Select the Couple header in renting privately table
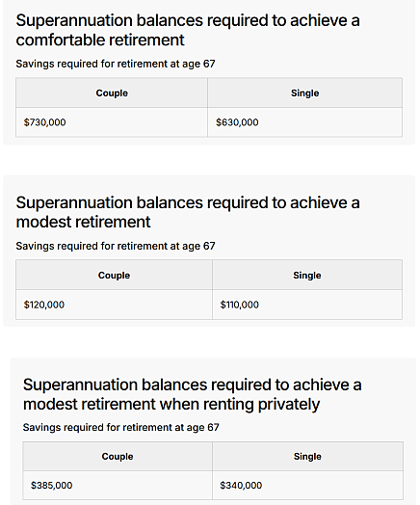Screen dimensions: 420x505 (x=118, y=457)
